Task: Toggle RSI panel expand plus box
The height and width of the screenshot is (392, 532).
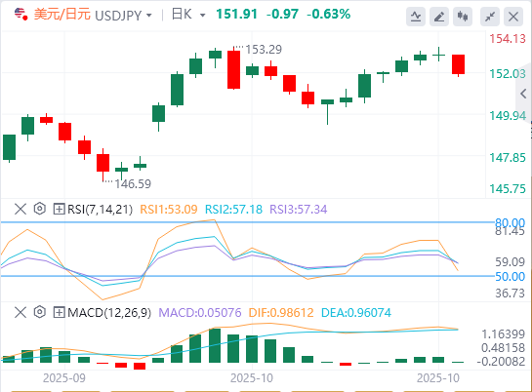Action: (59, 209)
